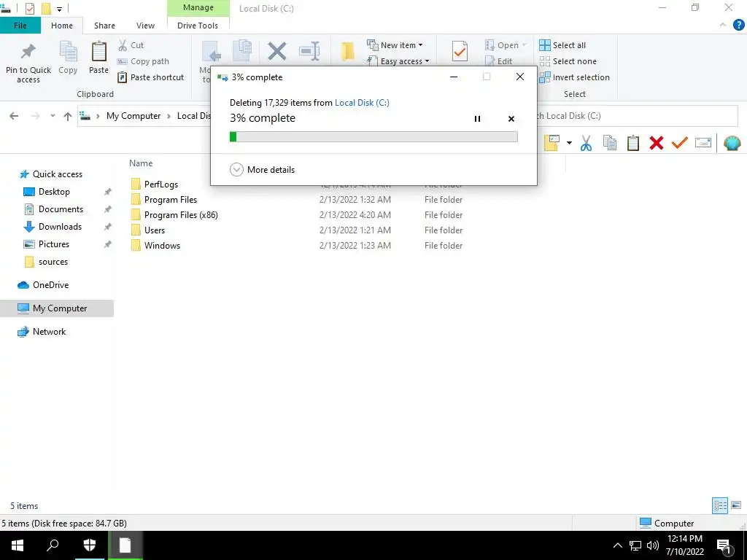
Task: Click Invert selection in ribbon
Action: pyautogui.click(x=575, y=77)
